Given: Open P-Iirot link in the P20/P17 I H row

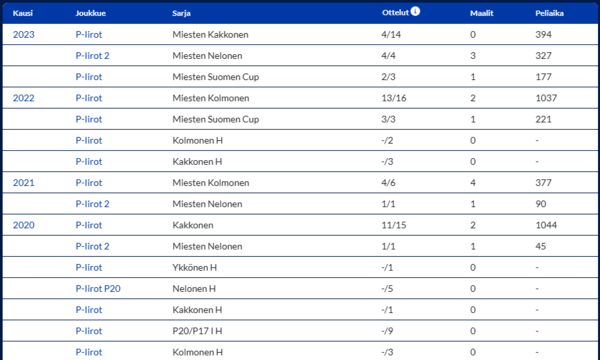Looking at the screenshot, I should [x=89, y=331].
